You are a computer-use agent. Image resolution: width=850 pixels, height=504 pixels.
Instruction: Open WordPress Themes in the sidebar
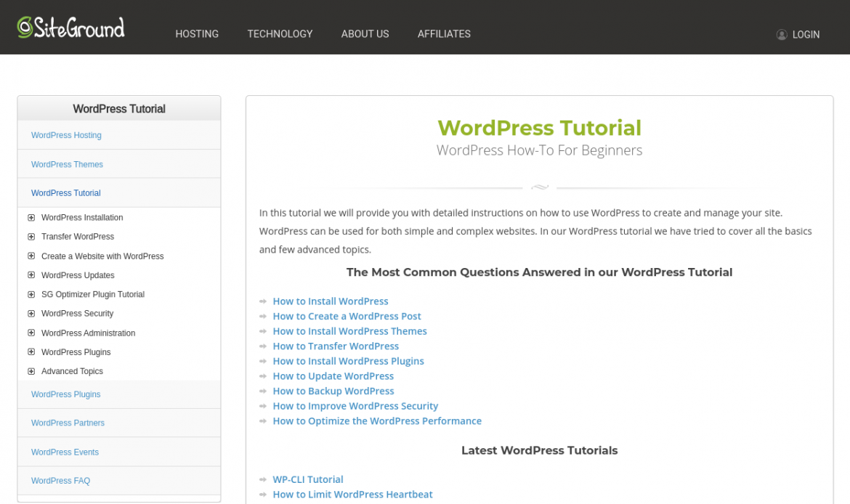(67, 164)
